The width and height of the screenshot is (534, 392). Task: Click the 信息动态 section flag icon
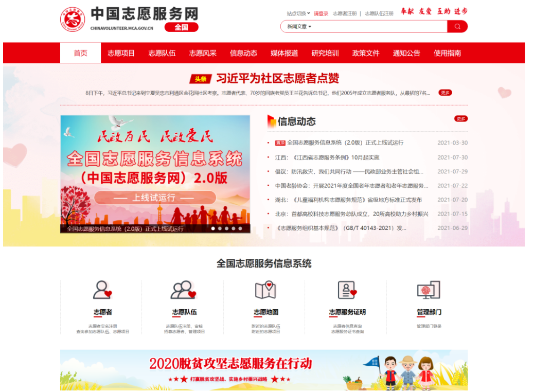pyautogui.click(x=271, y=121)
